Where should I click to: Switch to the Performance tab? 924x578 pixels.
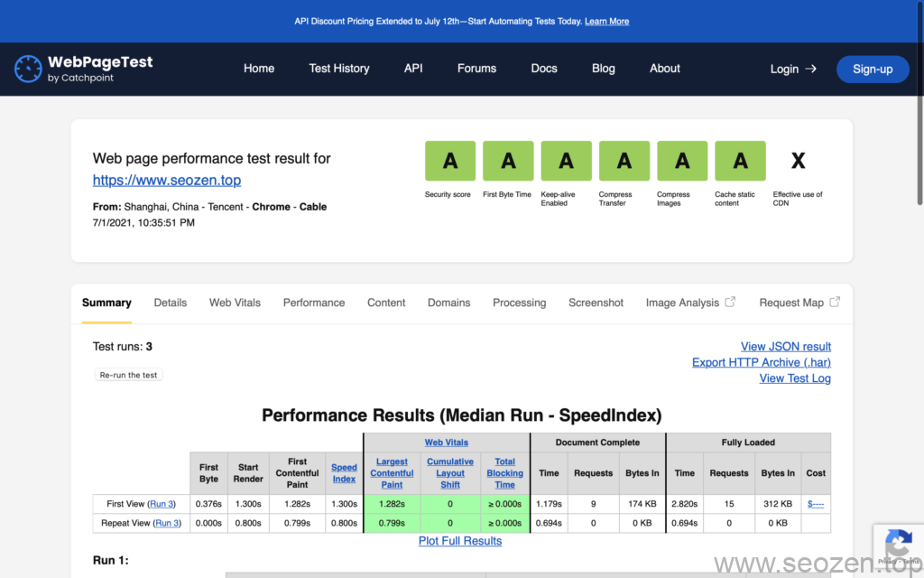[313, 303]
